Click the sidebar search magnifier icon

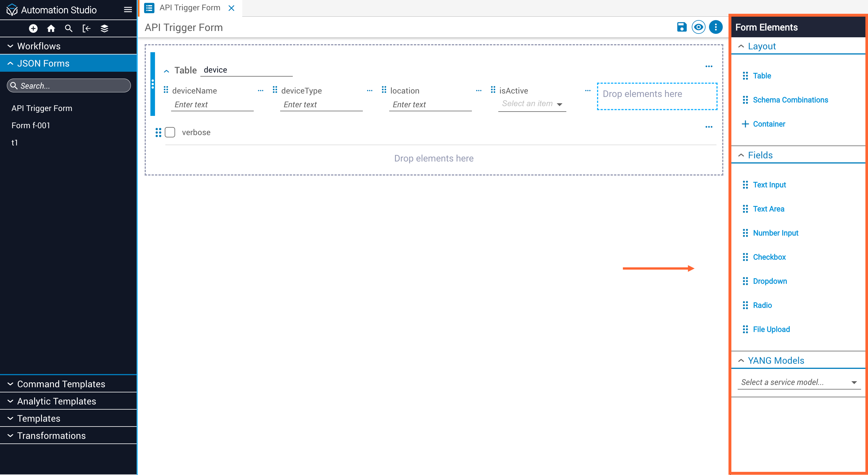pyautogui.click(x=69, y=29)
